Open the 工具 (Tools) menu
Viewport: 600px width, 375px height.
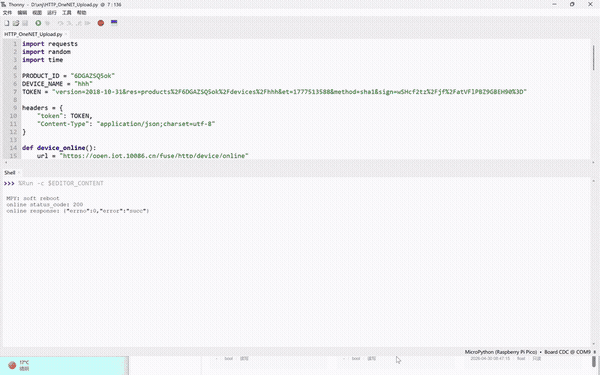[x=67, y=13]
